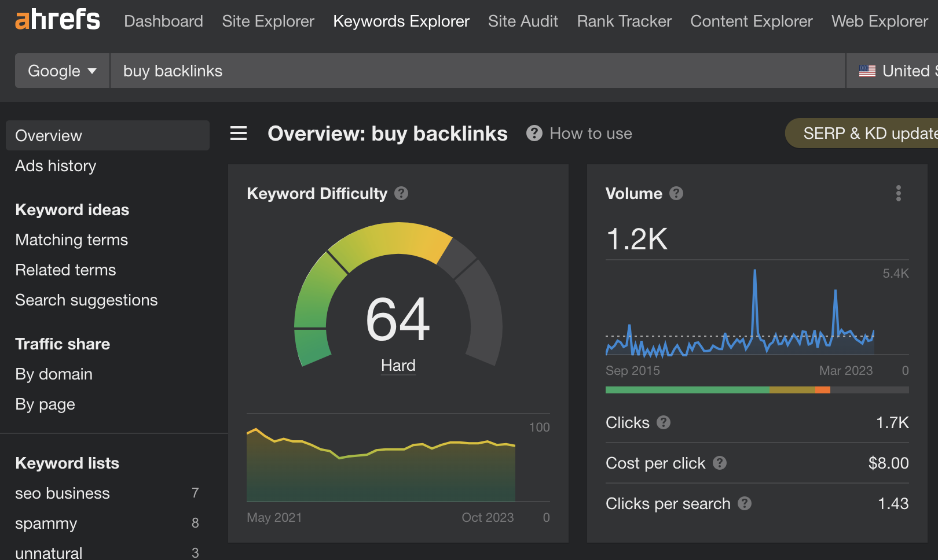Click the 1.43 clicks per search value

pyautogui.click(x=893, y=503)
